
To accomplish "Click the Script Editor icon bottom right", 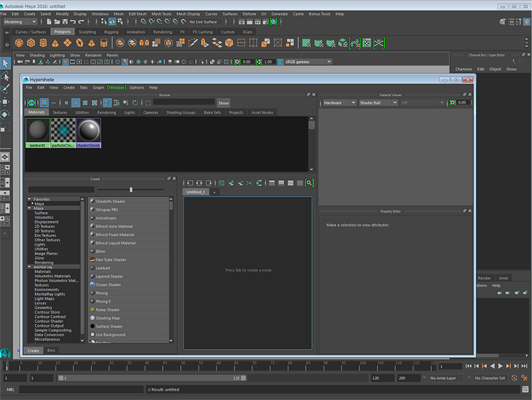I will (525, 390).
